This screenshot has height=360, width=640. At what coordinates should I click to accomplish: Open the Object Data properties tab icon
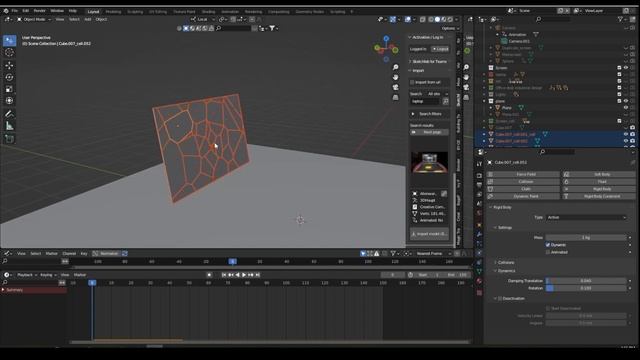pyautogui.click(x=479, y=271)
